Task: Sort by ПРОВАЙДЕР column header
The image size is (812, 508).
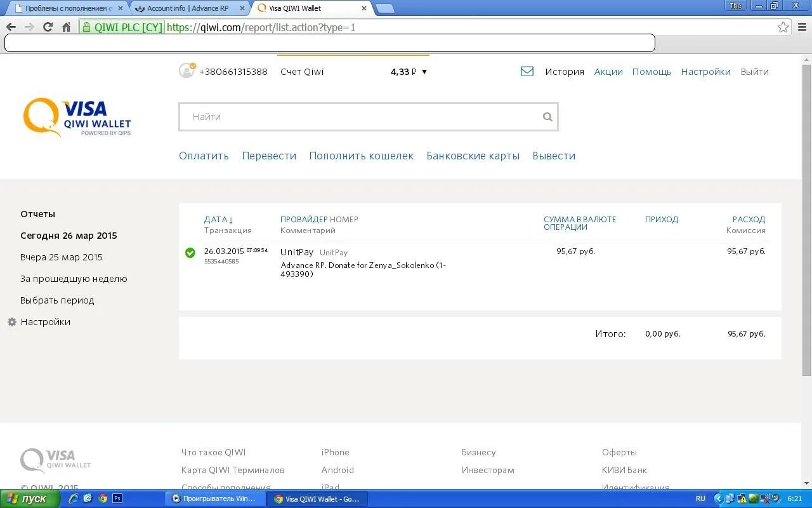Action: (304, 219)
